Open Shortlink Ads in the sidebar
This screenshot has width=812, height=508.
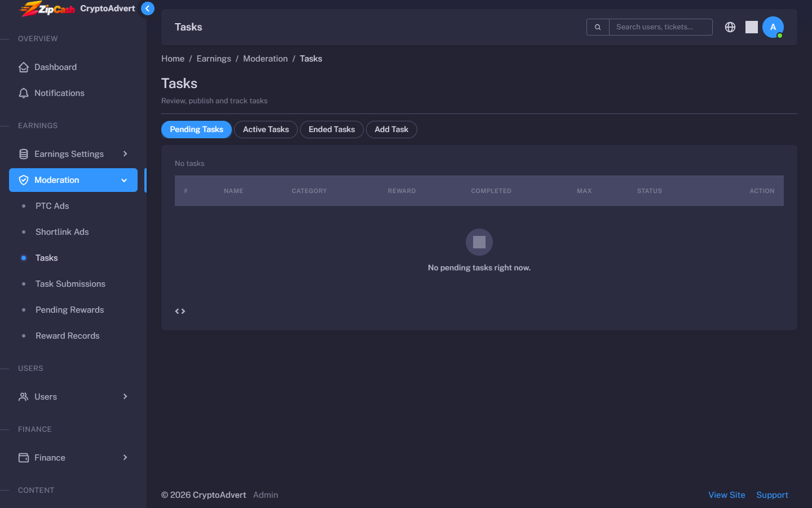pos(73,232)
